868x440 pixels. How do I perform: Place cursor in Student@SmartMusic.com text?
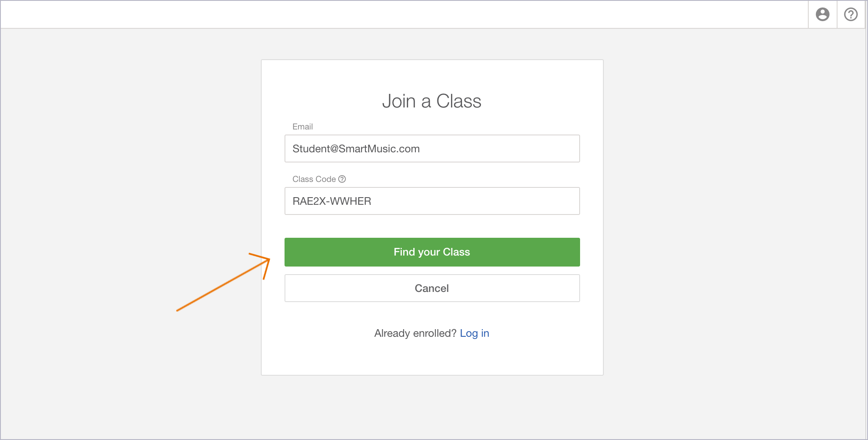click(356, 149)
